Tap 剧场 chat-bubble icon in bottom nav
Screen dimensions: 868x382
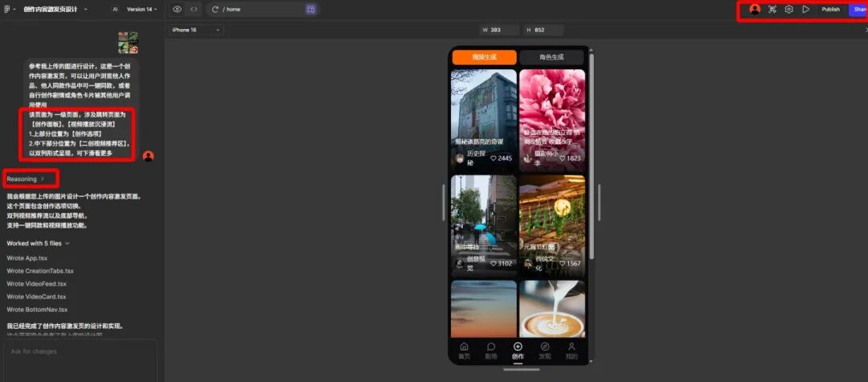coord(491,347)
